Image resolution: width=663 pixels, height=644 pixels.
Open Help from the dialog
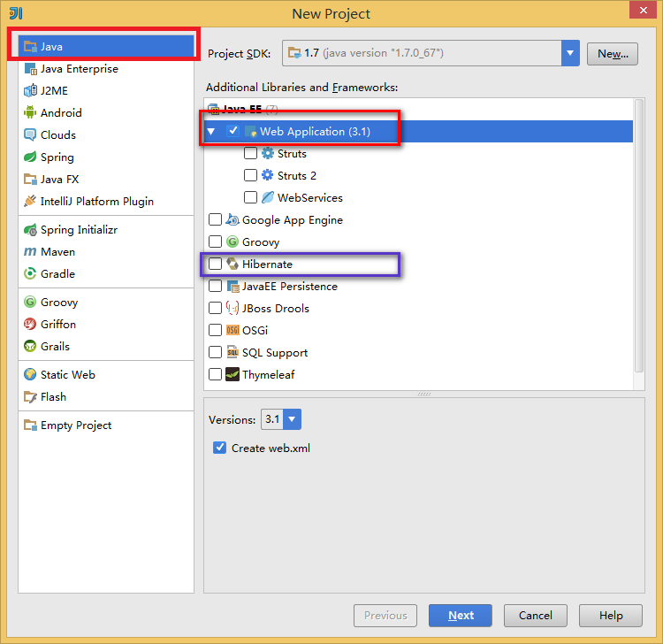(x=611, y=615)
